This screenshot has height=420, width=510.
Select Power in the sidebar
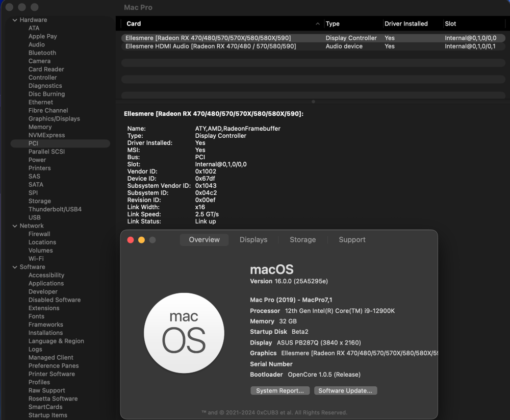(x=37, y=160)
